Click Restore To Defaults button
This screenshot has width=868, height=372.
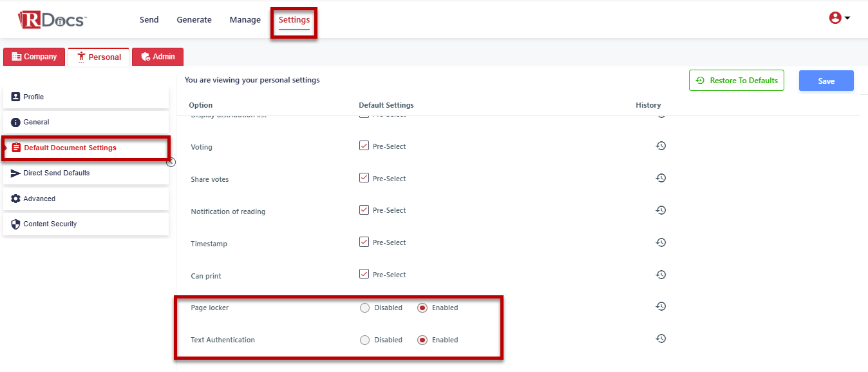(736, 81)
